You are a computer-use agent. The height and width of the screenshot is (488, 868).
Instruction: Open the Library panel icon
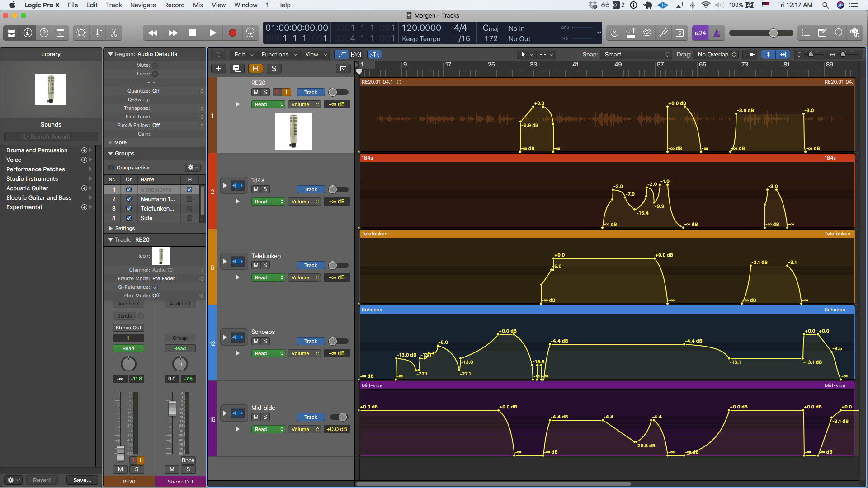pos(12,33)
